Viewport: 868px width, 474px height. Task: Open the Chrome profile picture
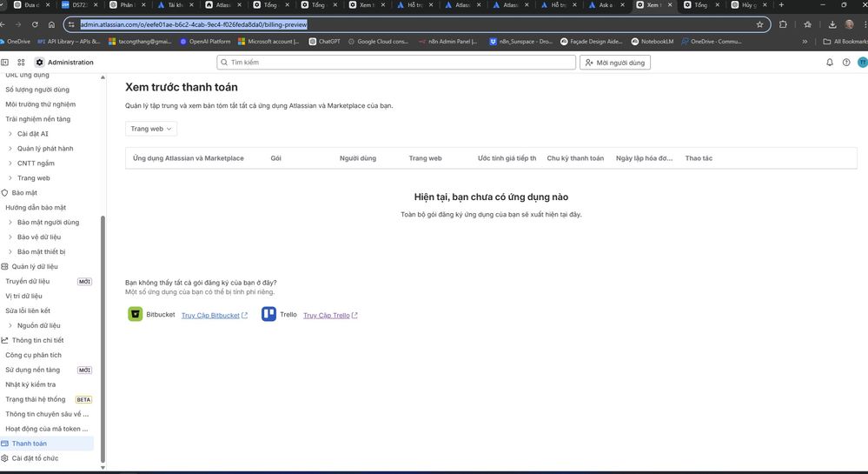[x=849, y=24]
